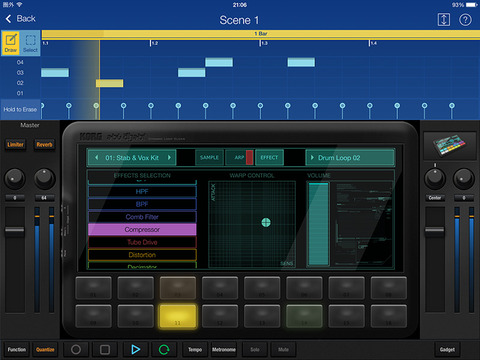Trigger drum pad 05
Viewport: 480px width, 360px height.
point(262,288)
